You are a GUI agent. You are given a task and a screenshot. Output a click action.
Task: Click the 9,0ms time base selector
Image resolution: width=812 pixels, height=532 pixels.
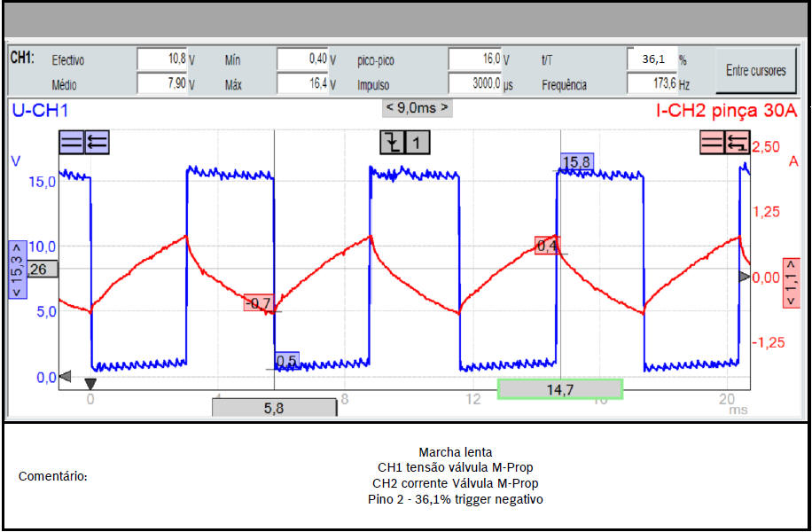(417, 107)
